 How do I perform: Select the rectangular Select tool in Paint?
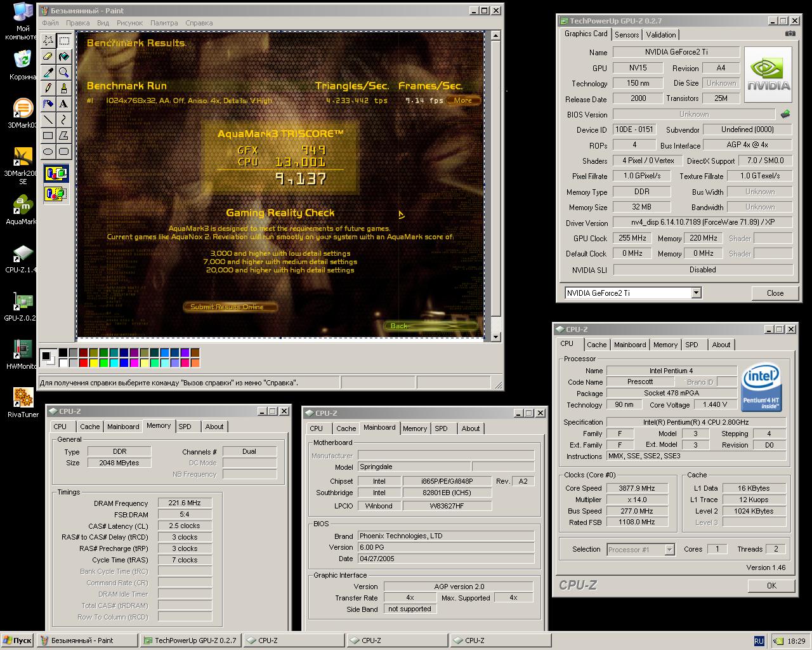click(64, 41)
